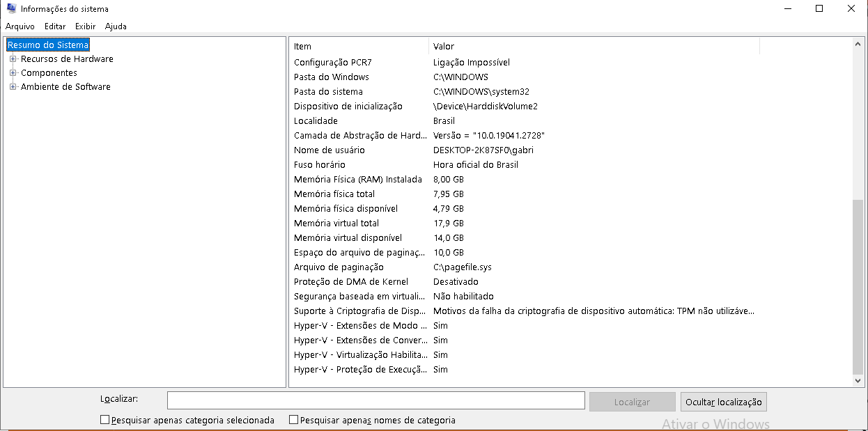Click the value C:\pagefile.sys
868x431 pixels.
[x=463, y=267]
